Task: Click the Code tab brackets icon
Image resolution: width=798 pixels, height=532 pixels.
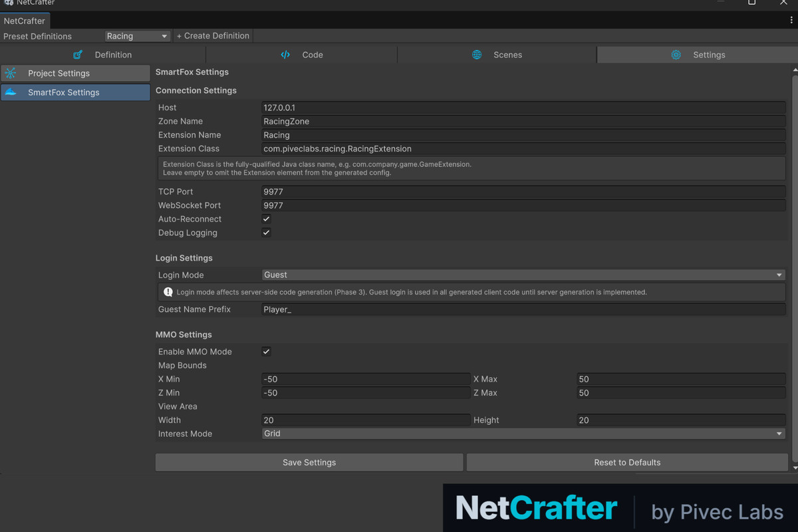Action: (285, 55)
